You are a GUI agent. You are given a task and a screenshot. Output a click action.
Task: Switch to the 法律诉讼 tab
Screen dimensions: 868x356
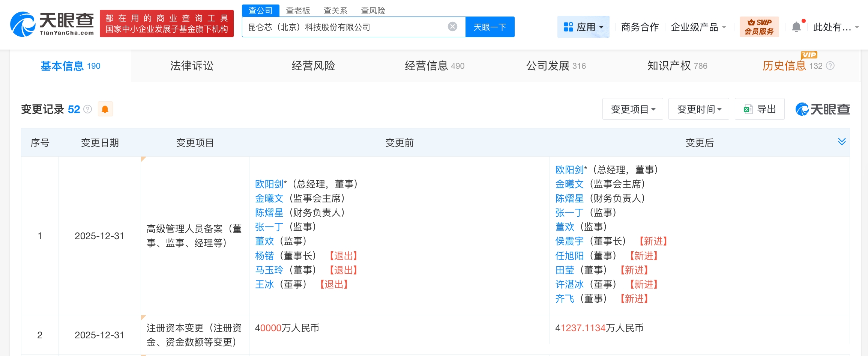[191, 66]
